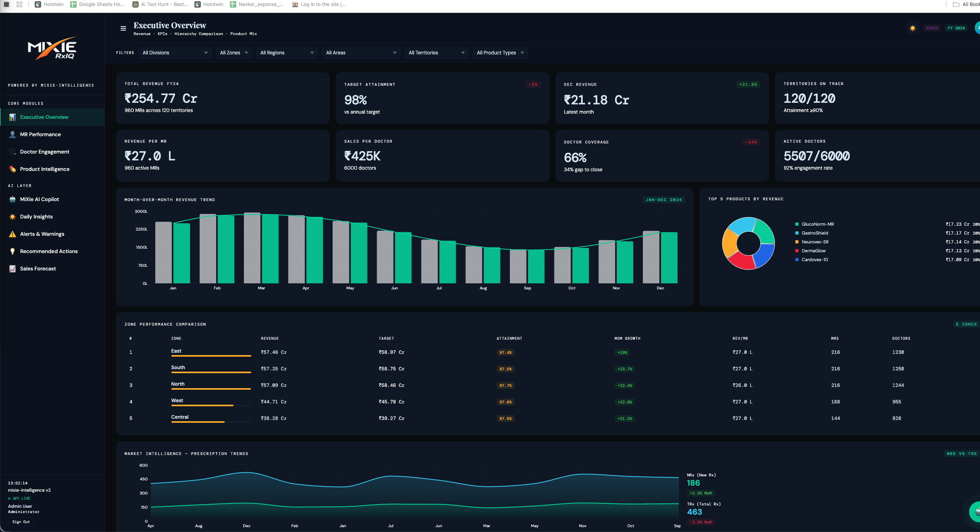Select Executive Overview in sidebar

(x=44, y=117)
